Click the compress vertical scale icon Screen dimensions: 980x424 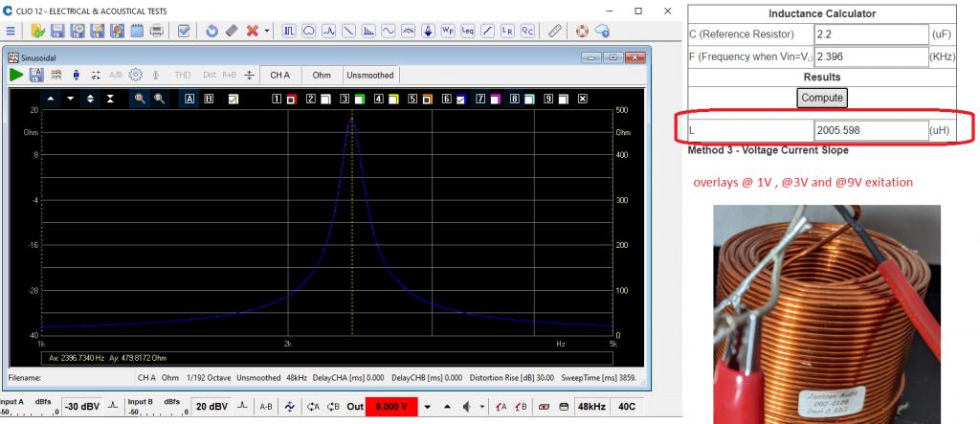point(110,99)
